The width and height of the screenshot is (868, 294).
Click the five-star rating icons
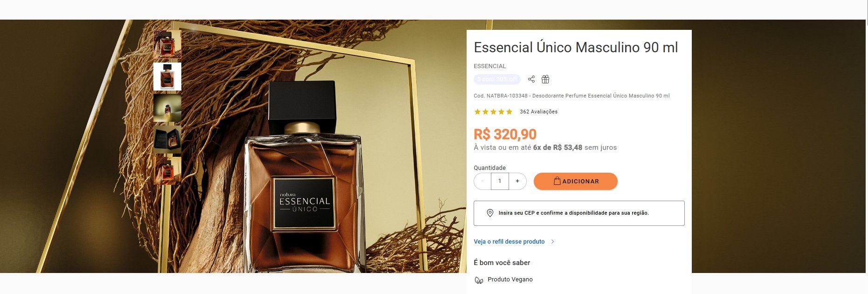(x=493, y=112)
